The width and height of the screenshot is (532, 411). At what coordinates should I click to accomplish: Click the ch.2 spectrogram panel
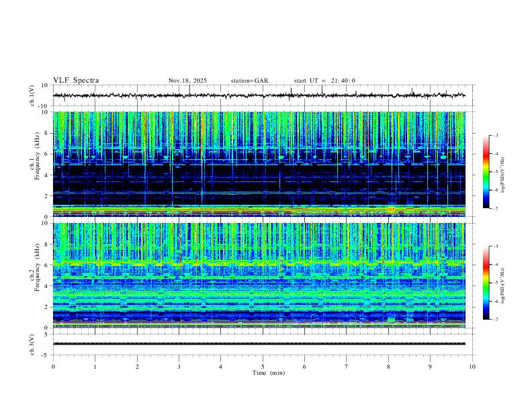(259, 275)
